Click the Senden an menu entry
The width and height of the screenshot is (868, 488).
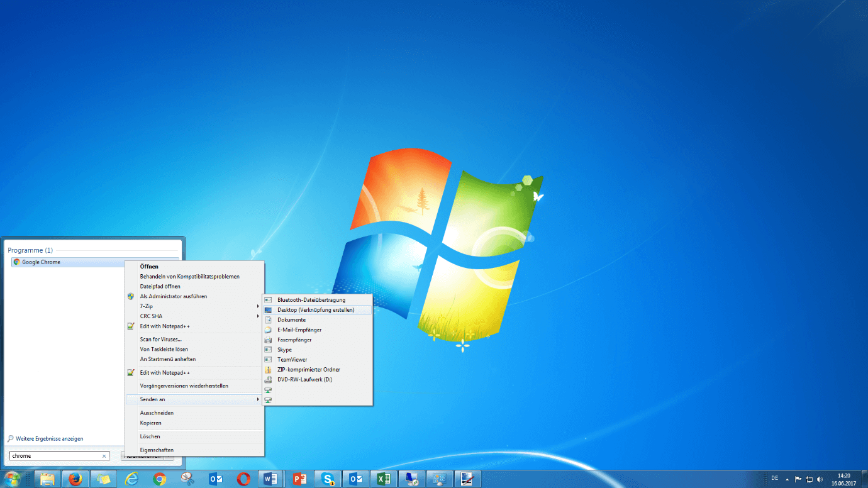point(194,399)
